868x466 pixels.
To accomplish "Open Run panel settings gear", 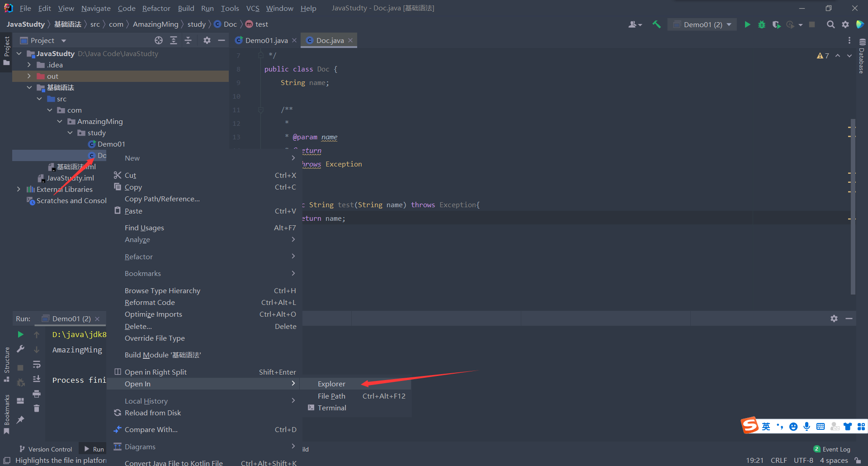I will point(834,319).
